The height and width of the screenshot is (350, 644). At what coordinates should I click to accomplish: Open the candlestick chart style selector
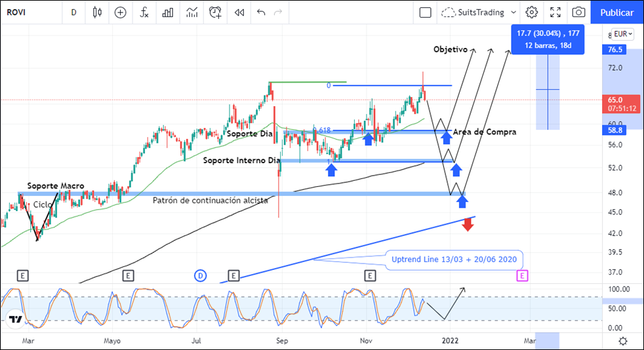coord(98,12)
